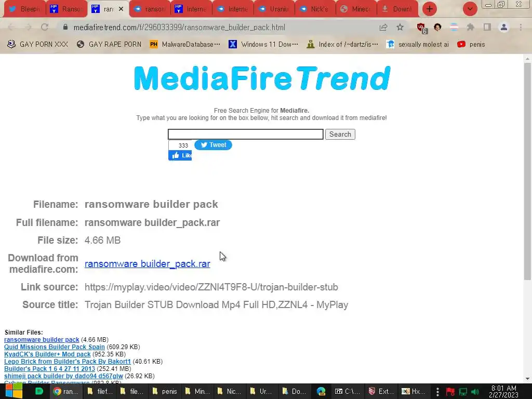The width and height of the screenshot is (532, 399).
Task: Open the Ur... folder taskbar item
Action: tap(262, 391)
